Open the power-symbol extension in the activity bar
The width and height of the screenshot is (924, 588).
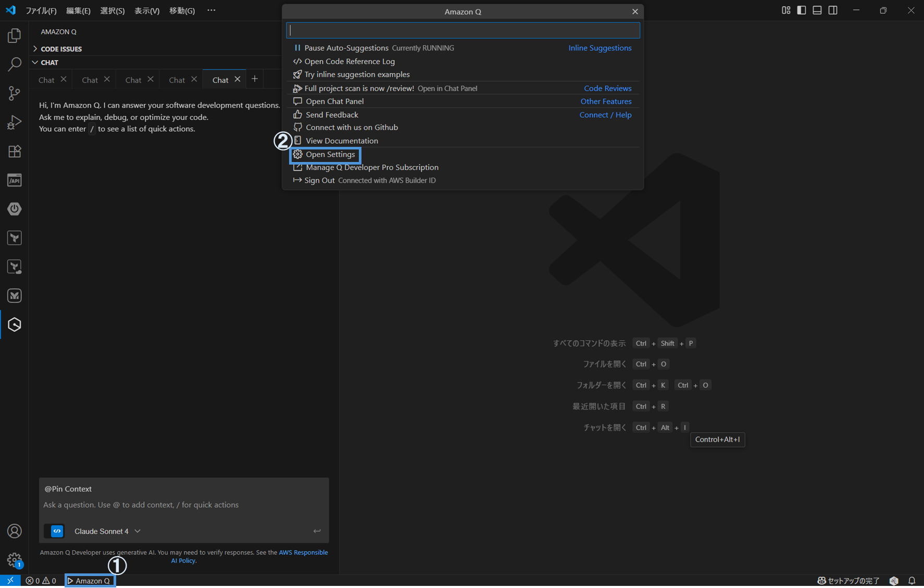pos(15,209)
